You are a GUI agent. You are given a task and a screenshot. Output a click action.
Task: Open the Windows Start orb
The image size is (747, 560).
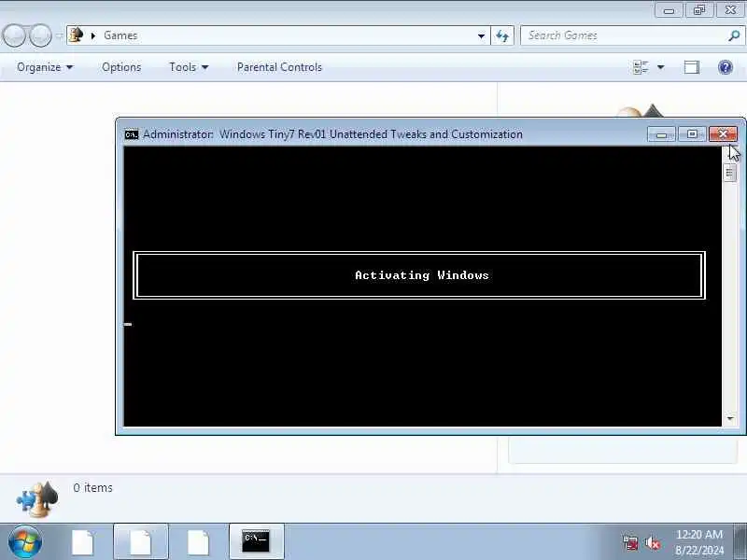[x=25, y=542]
